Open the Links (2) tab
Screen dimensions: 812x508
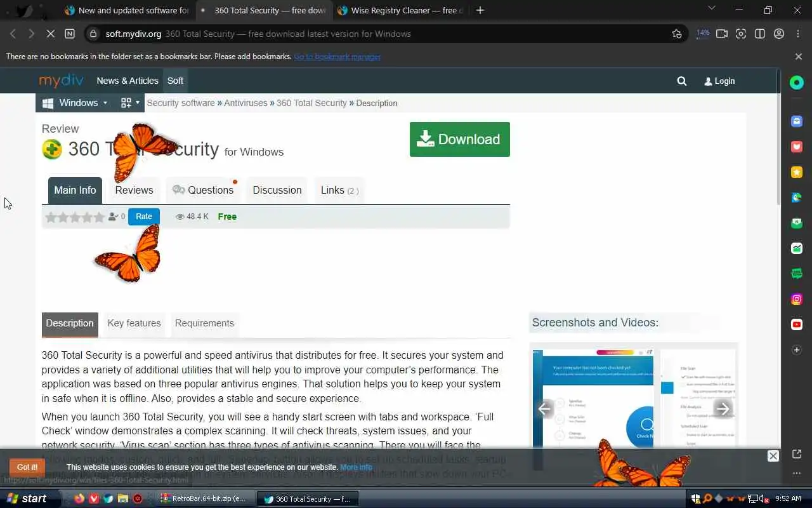339,190
